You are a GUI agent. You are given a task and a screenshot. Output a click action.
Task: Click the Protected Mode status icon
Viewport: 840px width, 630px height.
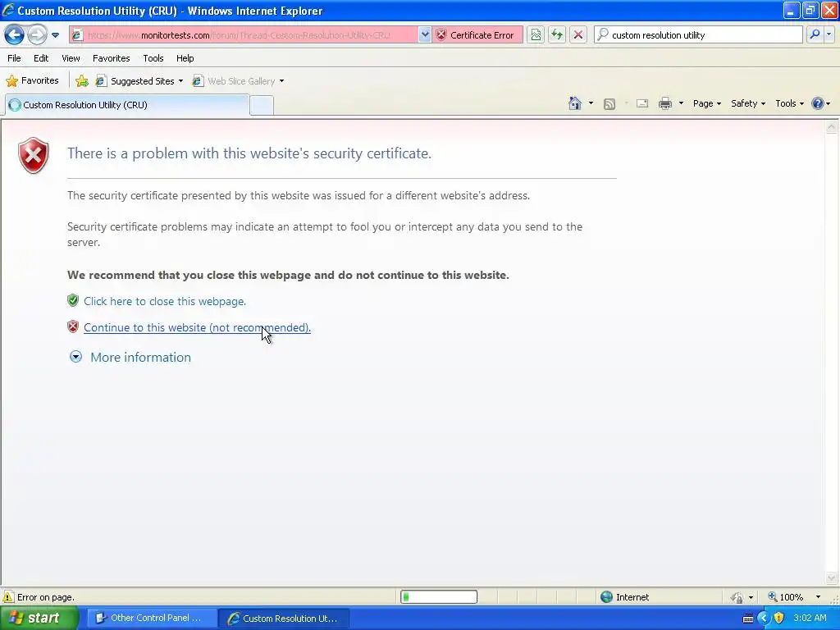pos(737,597)
